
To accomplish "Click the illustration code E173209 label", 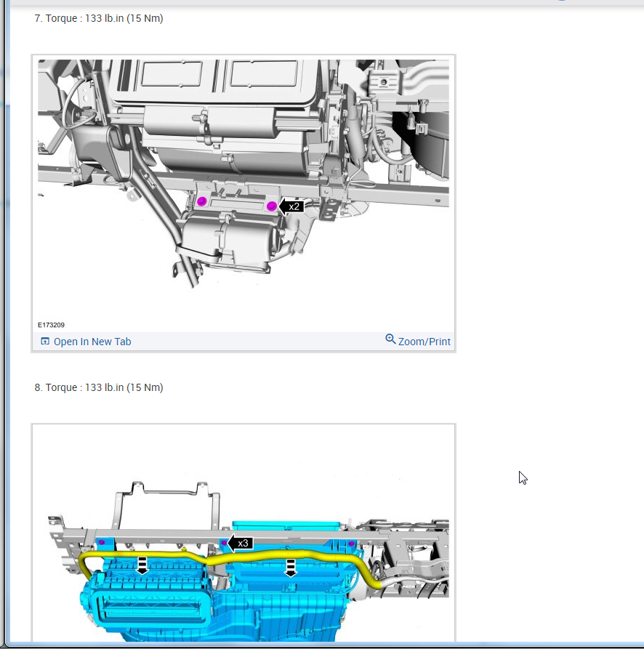I will tap(52, 325).
